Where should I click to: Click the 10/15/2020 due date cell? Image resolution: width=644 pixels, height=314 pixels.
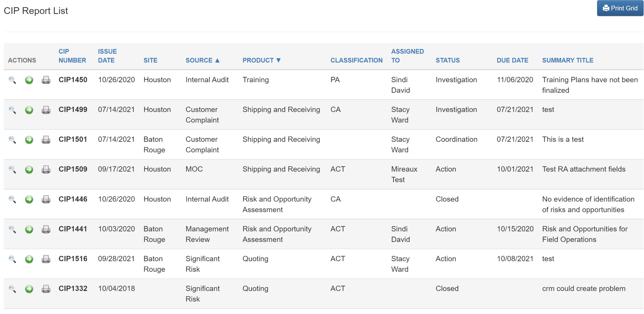(515, 229)
